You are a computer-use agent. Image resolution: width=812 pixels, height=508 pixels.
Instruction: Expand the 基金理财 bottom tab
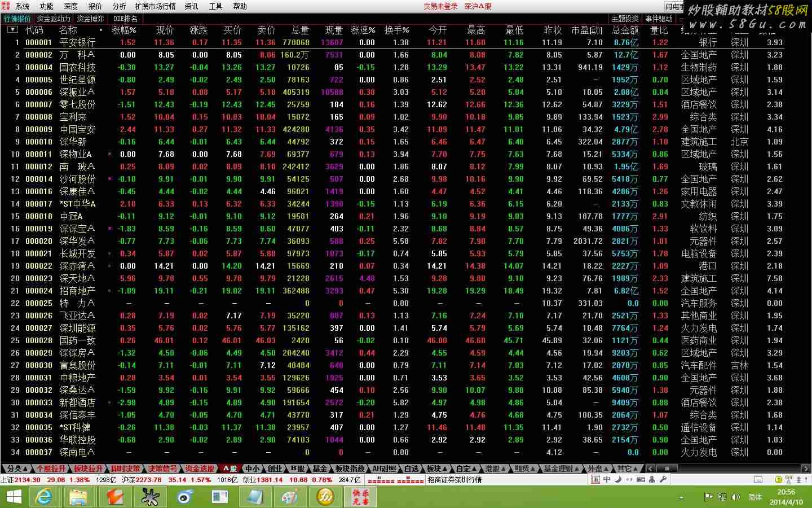point(561,468)
